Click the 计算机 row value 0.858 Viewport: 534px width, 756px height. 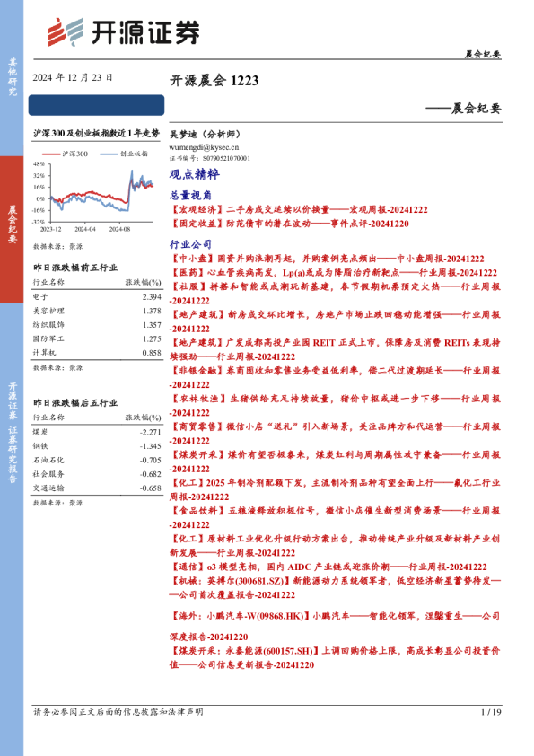pos(152,353)
